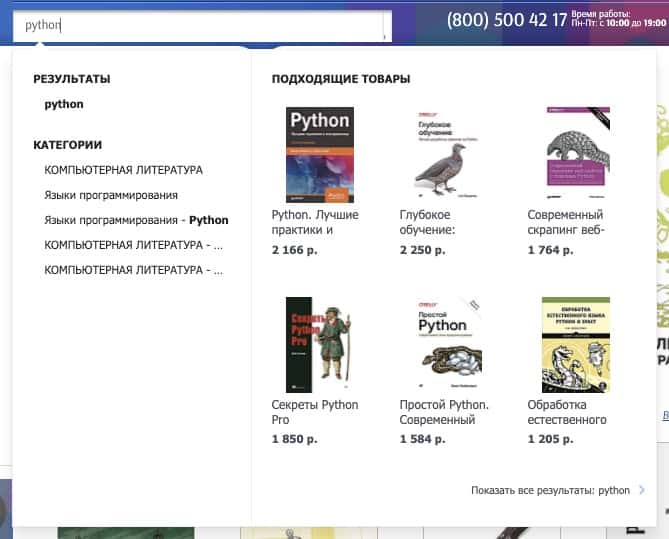
Task: Open the plain Языки программирования category
Action: click(111, 195)
